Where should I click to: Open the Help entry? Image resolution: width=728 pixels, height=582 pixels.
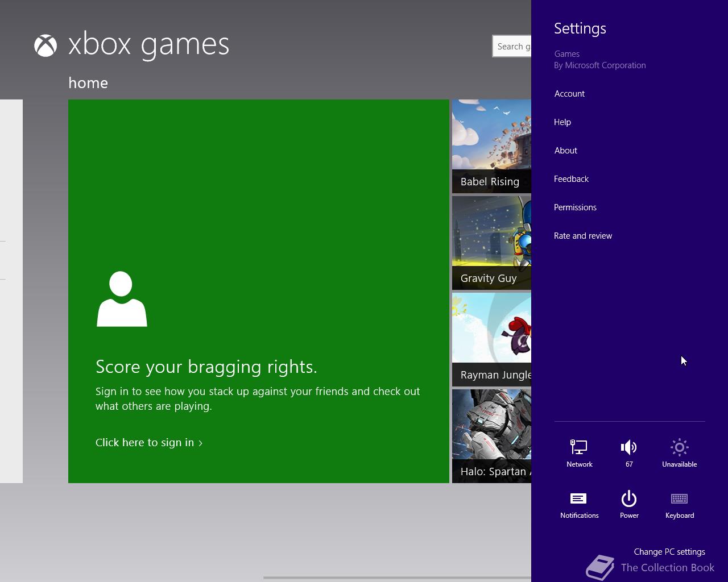pos(562,122)
